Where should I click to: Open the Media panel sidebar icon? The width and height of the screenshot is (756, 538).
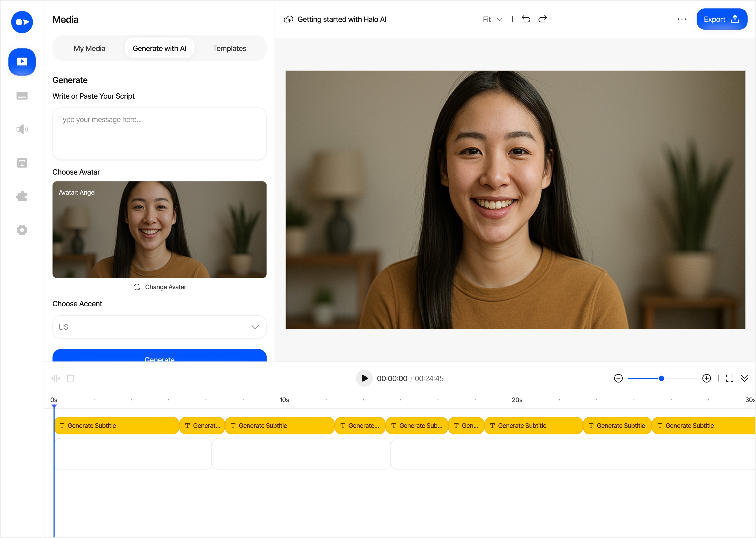[22, 62]
